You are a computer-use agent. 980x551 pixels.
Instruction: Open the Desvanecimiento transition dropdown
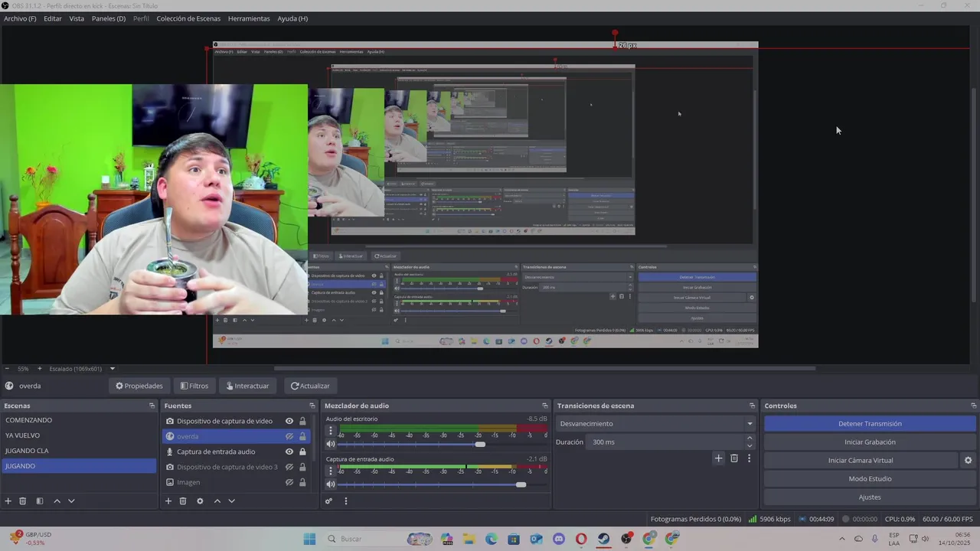pyautogui.click(x=657, y=424)
